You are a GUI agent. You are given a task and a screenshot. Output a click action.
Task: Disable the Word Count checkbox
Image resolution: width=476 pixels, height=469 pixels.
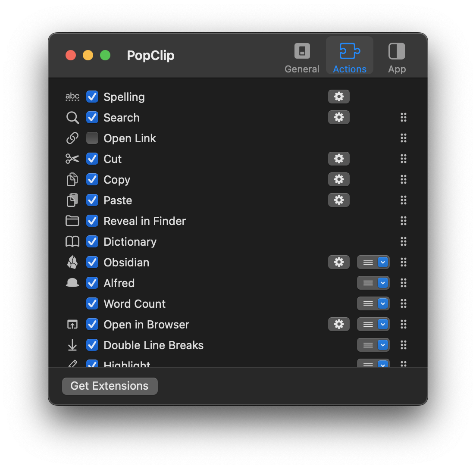coord(92,303)
